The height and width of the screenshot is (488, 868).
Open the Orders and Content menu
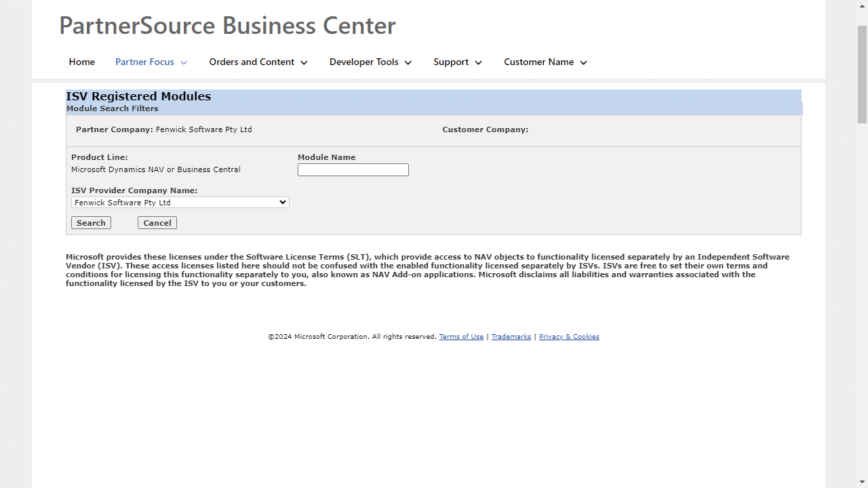coord(258,62)
